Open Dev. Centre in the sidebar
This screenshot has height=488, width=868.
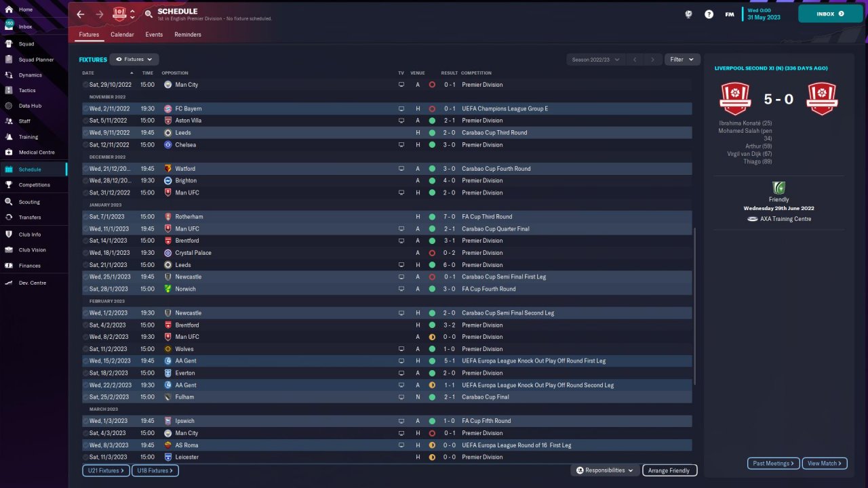33,283
